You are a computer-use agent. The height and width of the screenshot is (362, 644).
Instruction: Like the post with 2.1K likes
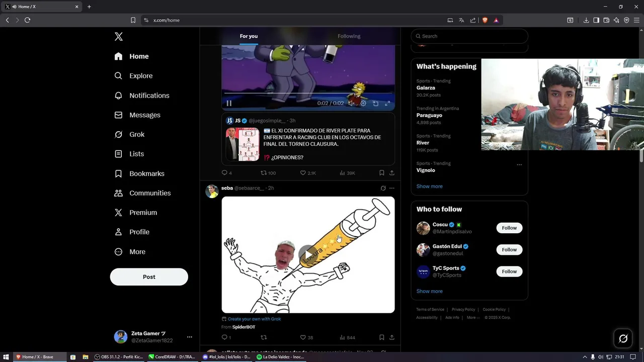(x=308, y=173)
